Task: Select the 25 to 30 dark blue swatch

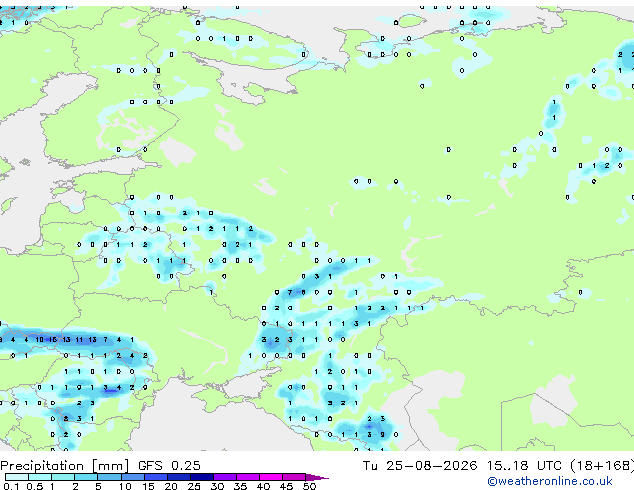Action: (202, 477)
